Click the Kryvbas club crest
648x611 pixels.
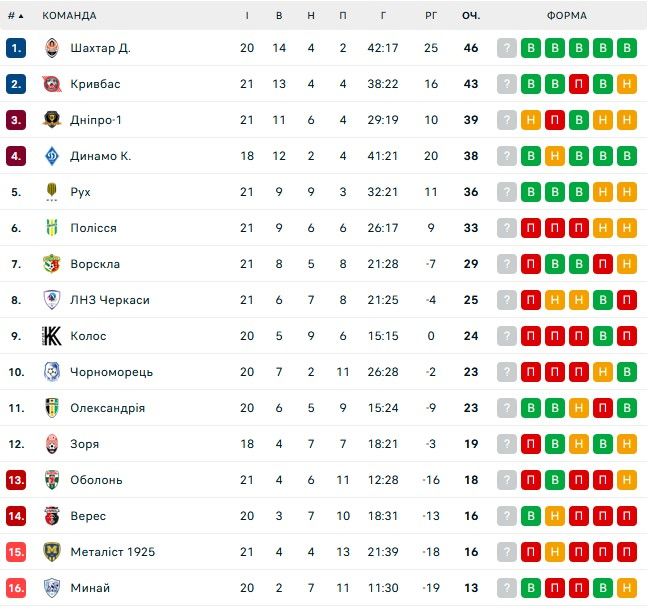click(52, 84)
